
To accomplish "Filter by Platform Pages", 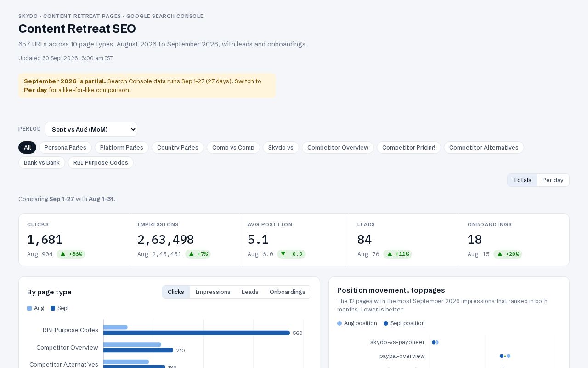I will click(122, 147).
